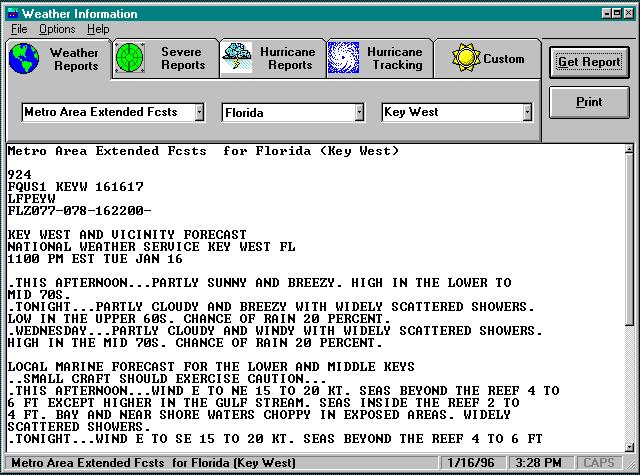Click the Print button

589,102
